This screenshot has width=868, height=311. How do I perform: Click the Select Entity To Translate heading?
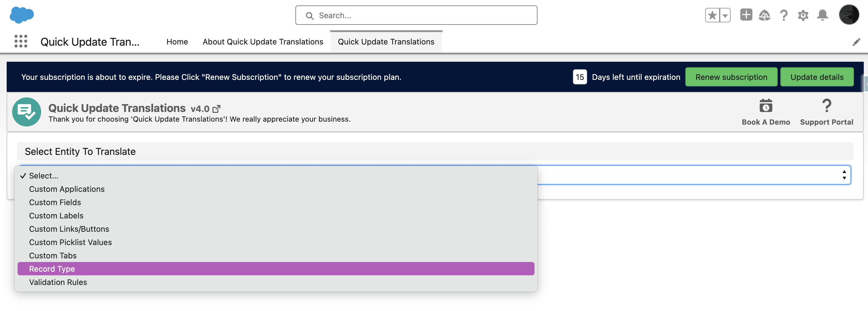[80, 152]
